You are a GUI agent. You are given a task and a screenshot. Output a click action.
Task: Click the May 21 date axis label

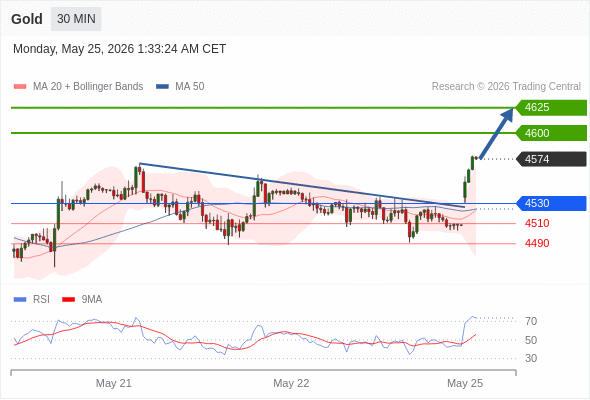pyautogui.click(x=114, y=383)
